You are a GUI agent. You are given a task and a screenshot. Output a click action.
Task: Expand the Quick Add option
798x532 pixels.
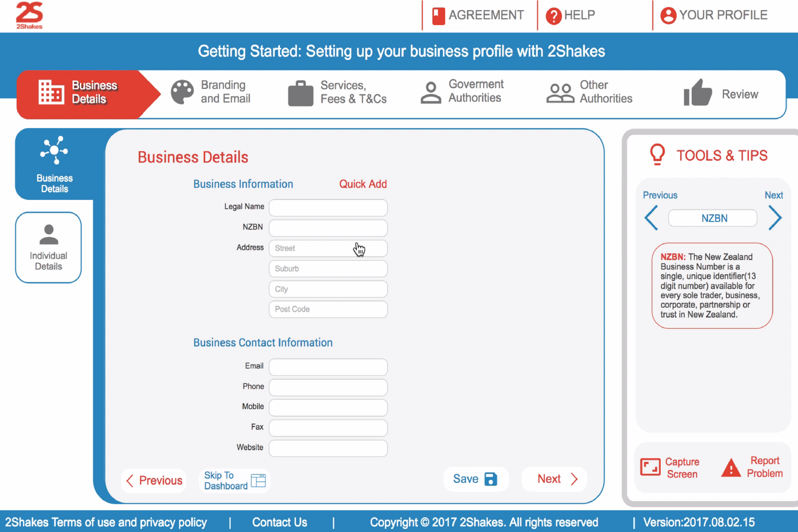(362, 184)
